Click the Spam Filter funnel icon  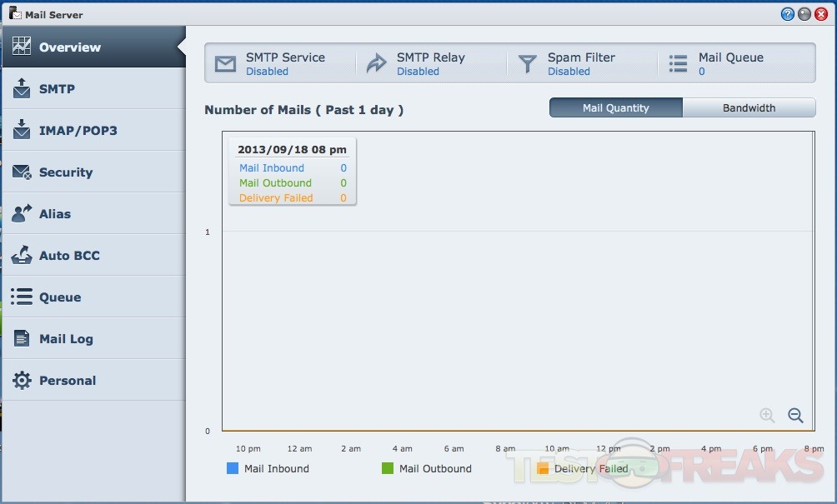coord(527,64)
